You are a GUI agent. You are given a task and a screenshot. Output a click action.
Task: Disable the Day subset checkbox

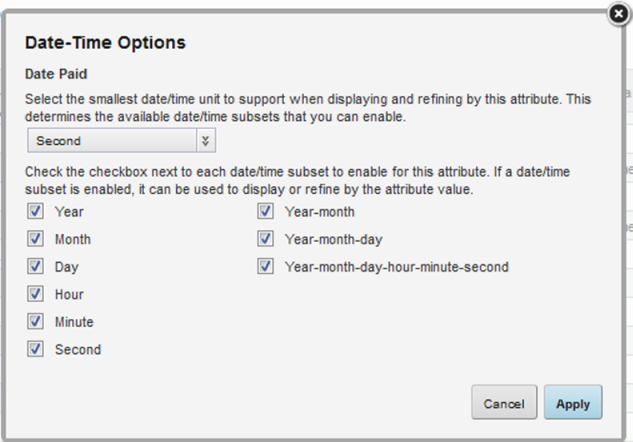[35, 267]
